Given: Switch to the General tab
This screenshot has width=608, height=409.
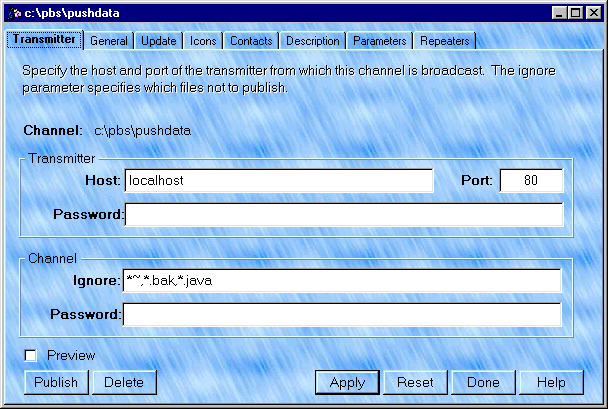Looking at the screenshot, I should coord(109,41).
